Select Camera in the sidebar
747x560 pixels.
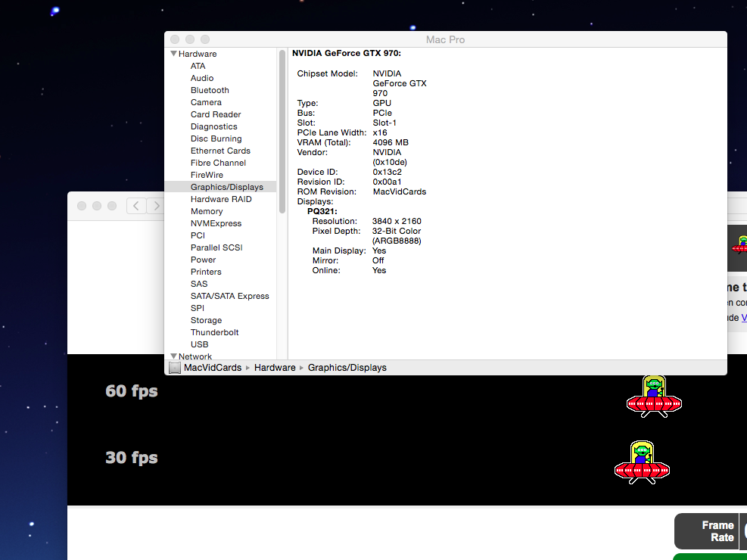pos(206,102)
